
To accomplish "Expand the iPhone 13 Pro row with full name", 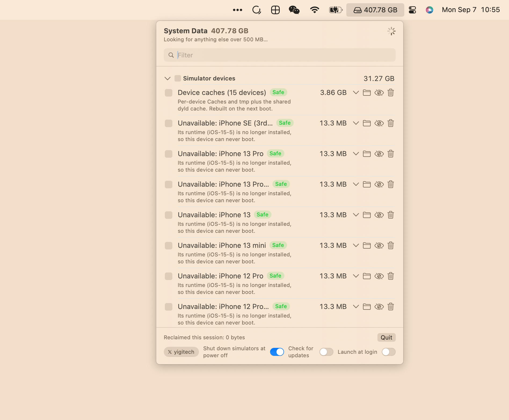I will 356,154.
